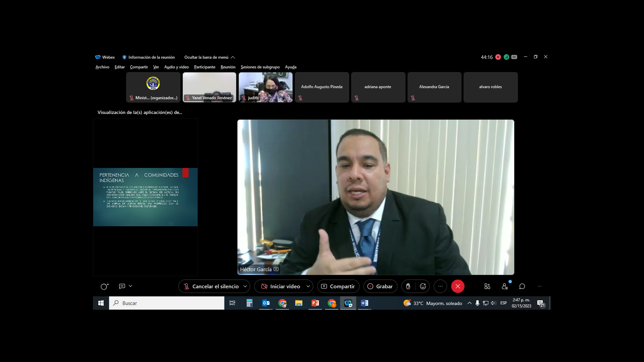The image size is (644, 362).
Task: Expand closed captions dropdown arrow
Action: coord(130,286)
